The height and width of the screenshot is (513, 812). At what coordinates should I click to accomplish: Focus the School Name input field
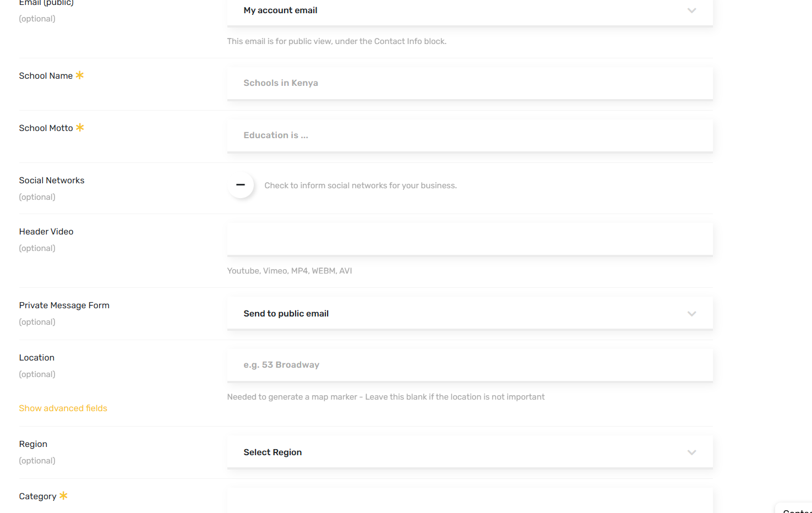(x=469, y=83)
